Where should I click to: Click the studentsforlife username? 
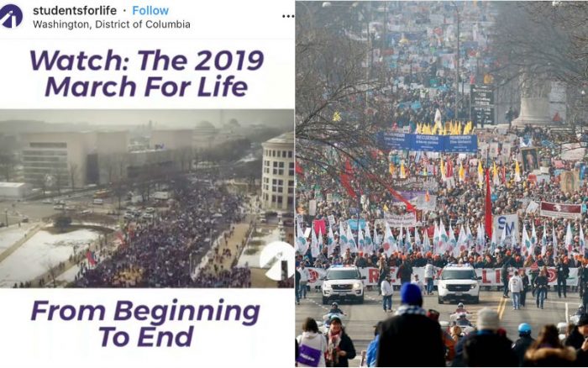click(75, 11)
